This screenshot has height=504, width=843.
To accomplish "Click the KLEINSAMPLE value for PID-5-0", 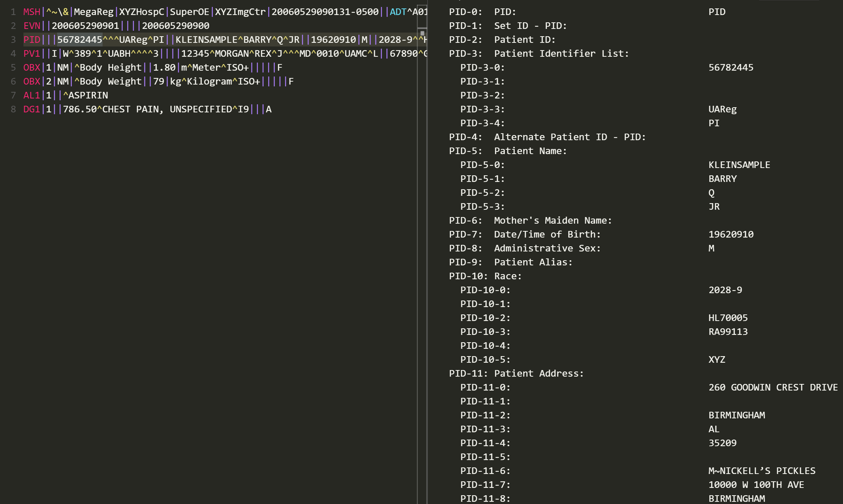I will pos(739,165).
